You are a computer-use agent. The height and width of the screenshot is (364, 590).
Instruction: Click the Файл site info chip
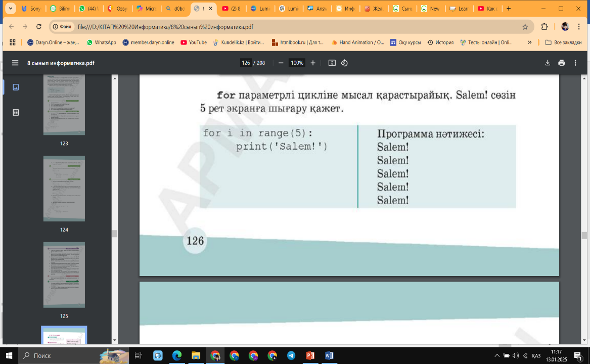click(x=62, y=27)
